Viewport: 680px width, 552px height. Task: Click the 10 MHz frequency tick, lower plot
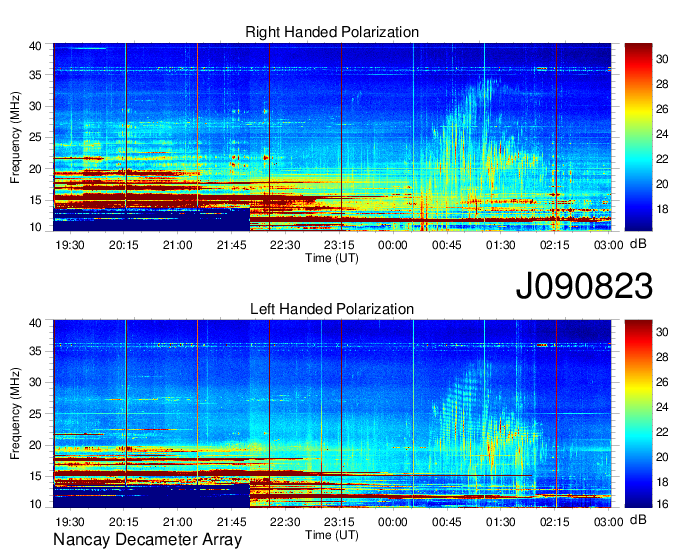pyautogui.click(x=35, y=504)
